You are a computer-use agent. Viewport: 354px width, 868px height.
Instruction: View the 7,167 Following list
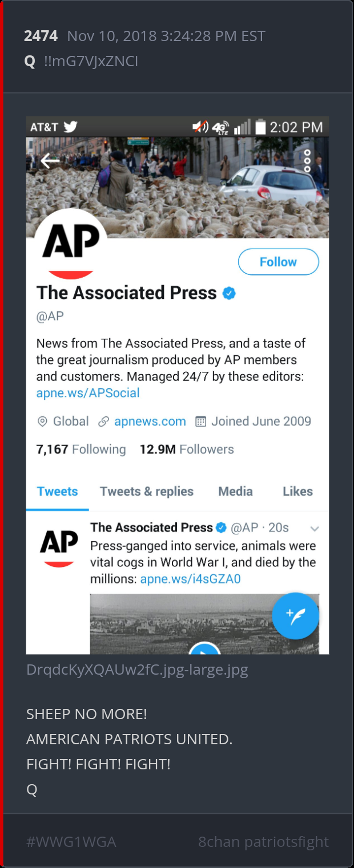click(x=81, y=449)
